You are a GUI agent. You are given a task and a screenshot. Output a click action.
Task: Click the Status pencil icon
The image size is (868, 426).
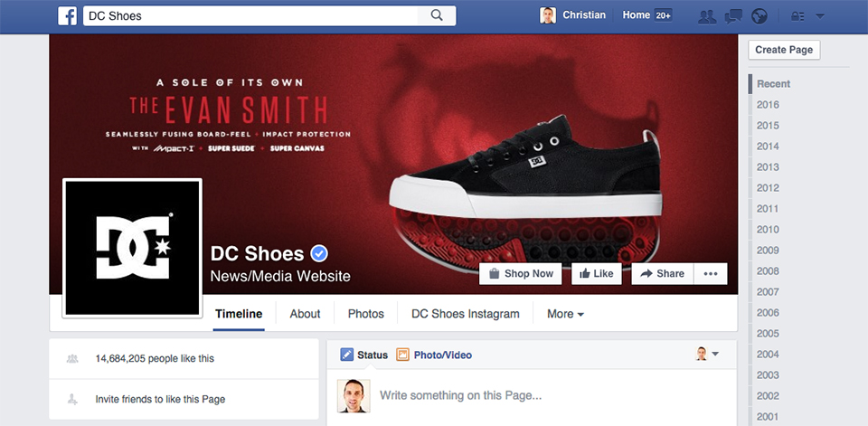pos(346,355)
